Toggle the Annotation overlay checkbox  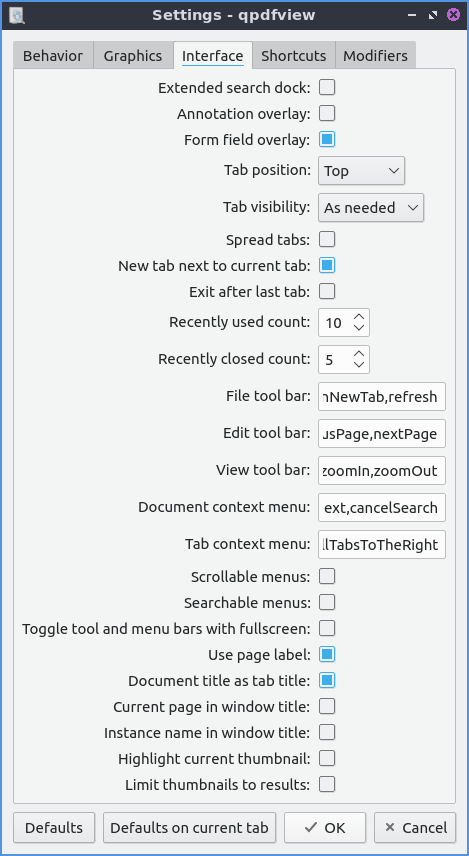click(x=327, y=114)
